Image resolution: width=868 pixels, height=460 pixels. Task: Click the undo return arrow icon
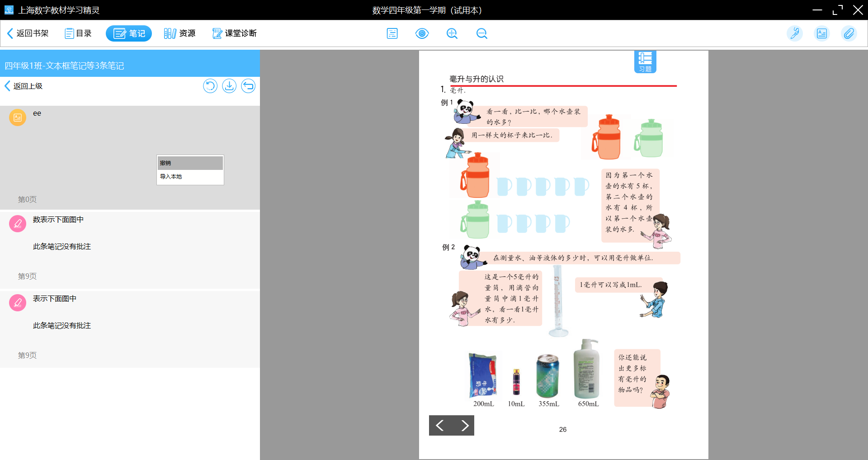pyautogui.click(x=248, y=86)
